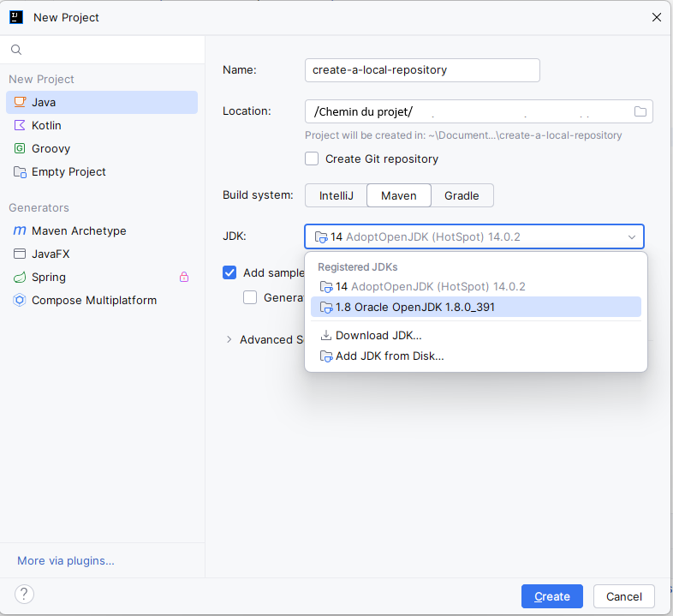Expand Advanced Settings section

coord(229,339)
